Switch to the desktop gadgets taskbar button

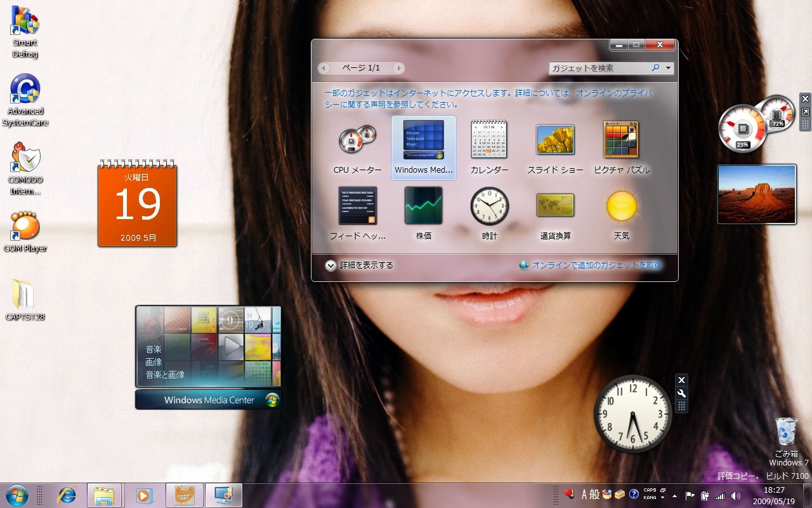[x=223, y=495]
